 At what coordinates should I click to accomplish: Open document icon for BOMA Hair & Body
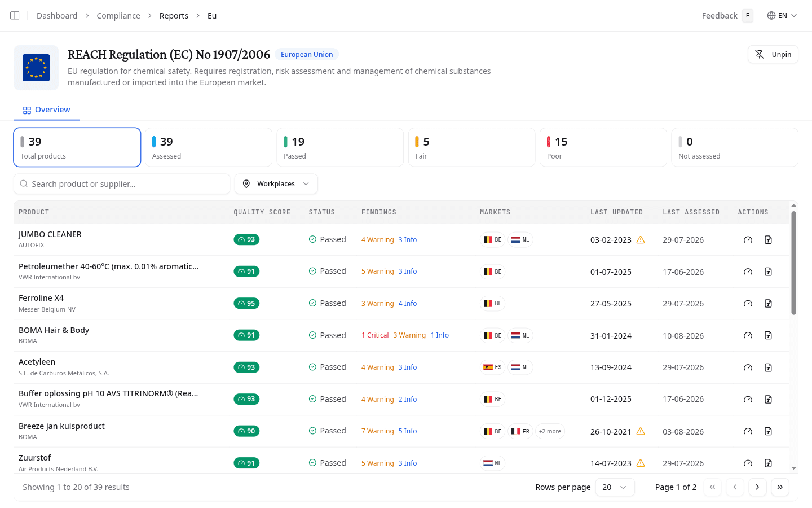pos(768,335)
